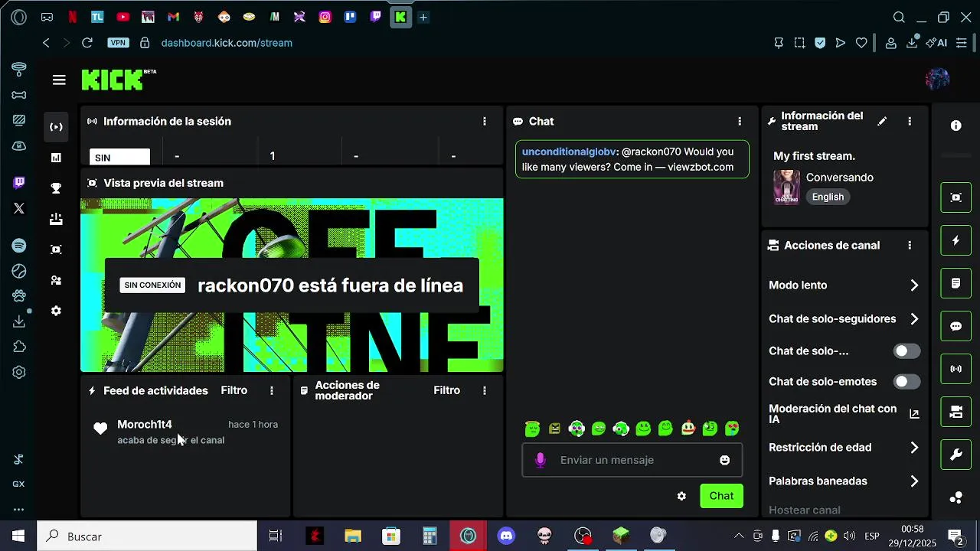Image resolution: width=980 pixels, height=551 pixels.
Task: Select the stream broadcast sidebar icon
Action: pyautogui.click(x=56, y=127)
